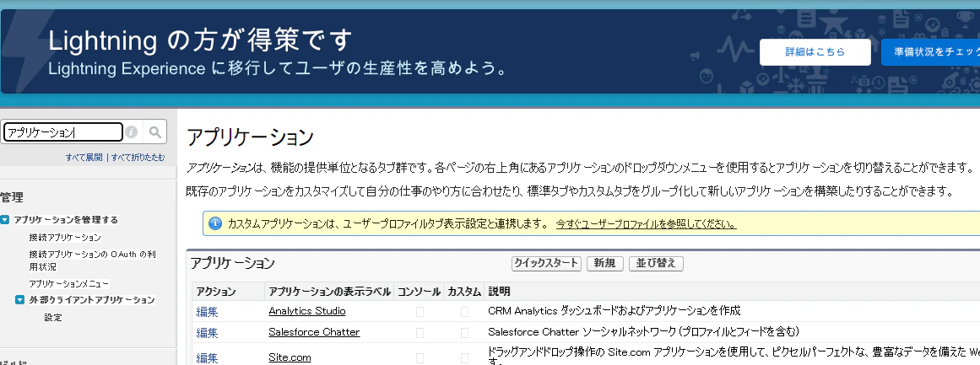This screenshot has width=980, height=365.
Task: Click the blue info icon in yellow notice
Action: coord(215,223)
